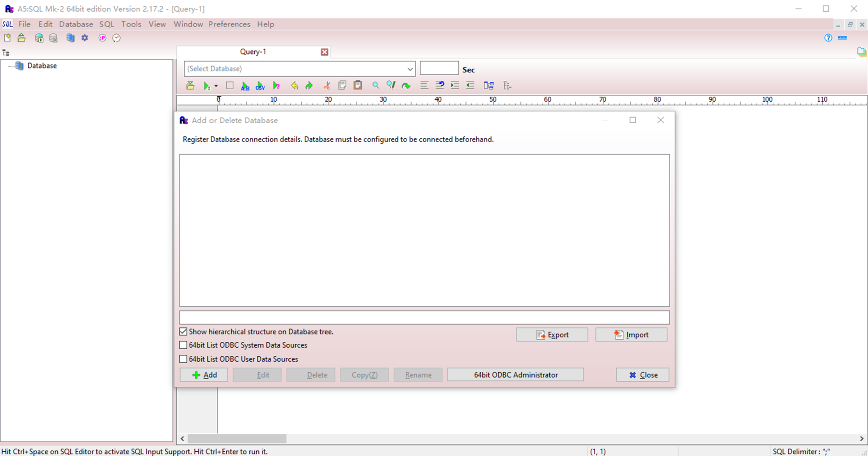Viewport: 868px width, 456px height.
Task: Click the gray tree outline icon in query toolbar
Action: 507,85
